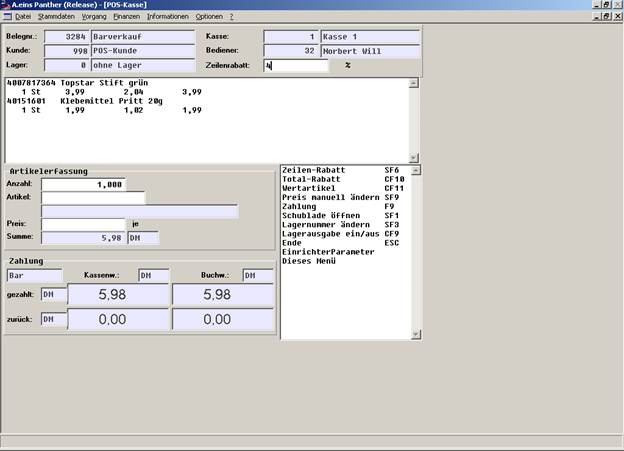The width and height of the screenshot is (624, 451).
Task: Click the down arrow of the receipt list scrollbar
Action: pos(413,158)
